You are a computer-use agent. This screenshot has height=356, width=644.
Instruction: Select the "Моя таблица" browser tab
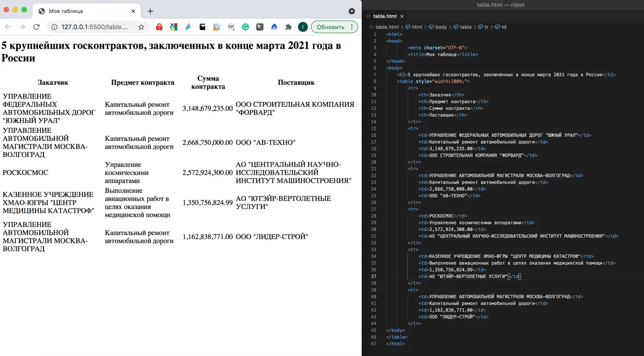coord(87,11)
